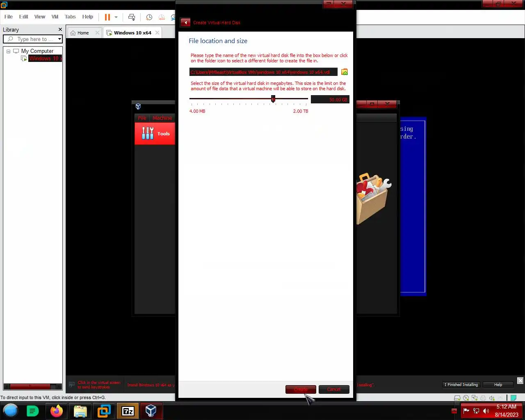Close the install hint bar with the X

[520, 381]
